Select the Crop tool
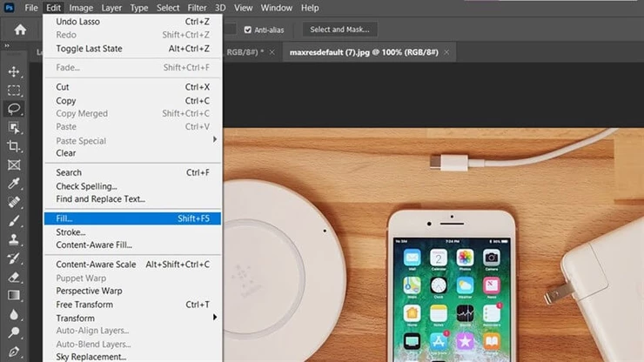Image resolution: width=644 pixels, height=362 pixels. [x=14, y=146]
